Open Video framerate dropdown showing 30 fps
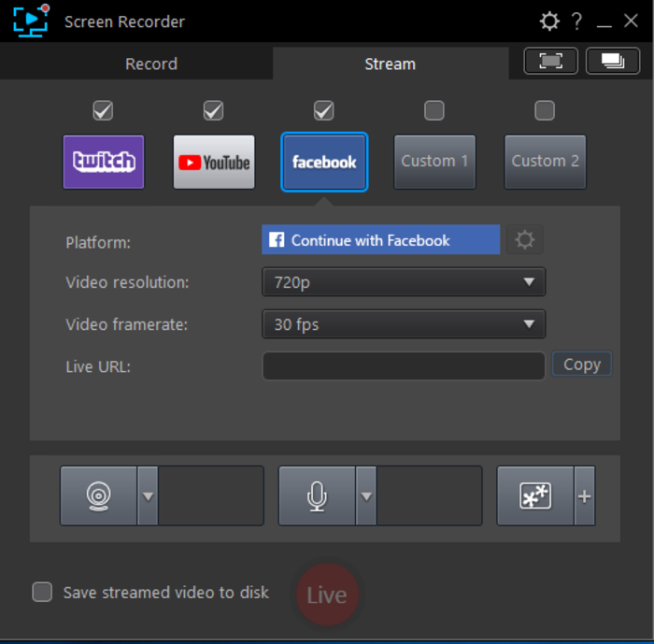The image size is (654, 644). pos(404,324)
